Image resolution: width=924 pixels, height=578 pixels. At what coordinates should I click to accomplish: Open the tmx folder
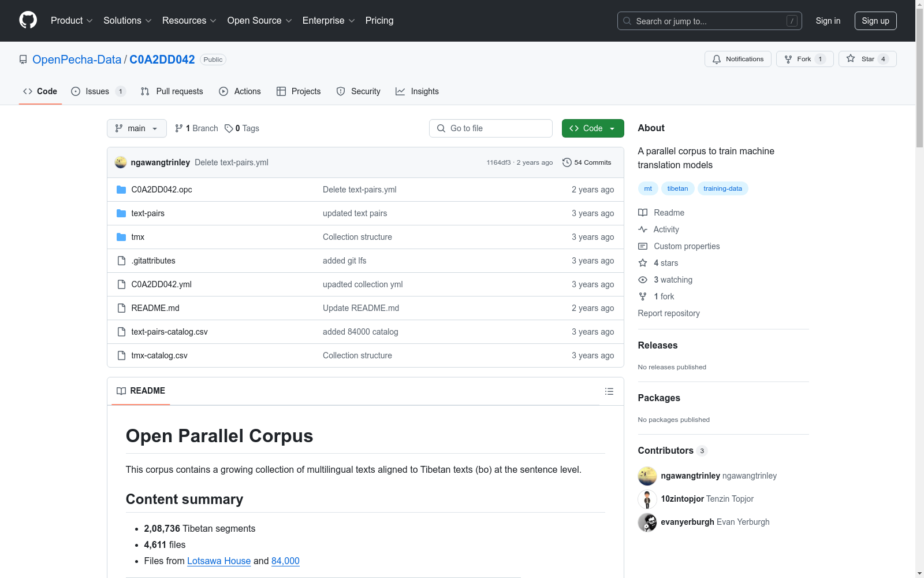click(x=138, y=237)
